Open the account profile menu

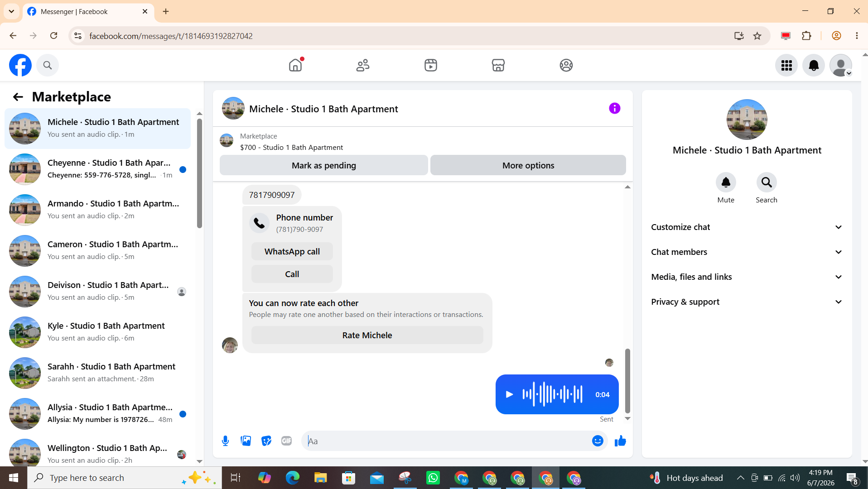(841, 66)
